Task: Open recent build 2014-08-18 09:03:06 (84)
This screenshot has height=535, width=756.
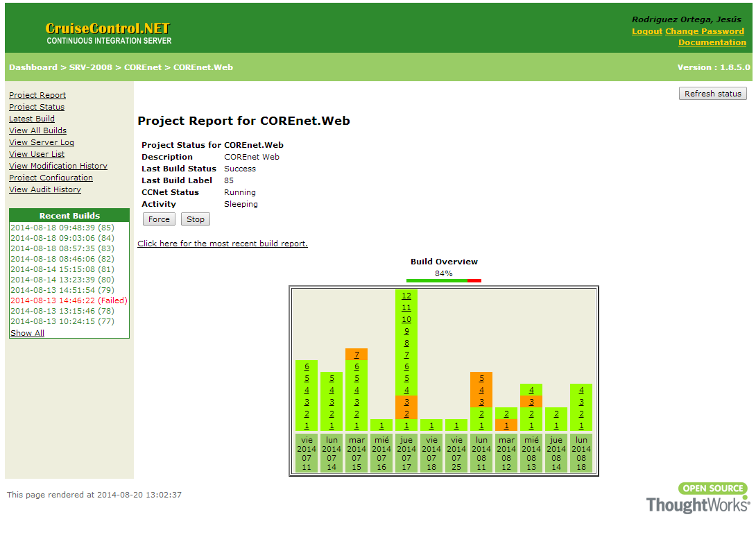Action: pyautogui.click(x=62, y=238)
